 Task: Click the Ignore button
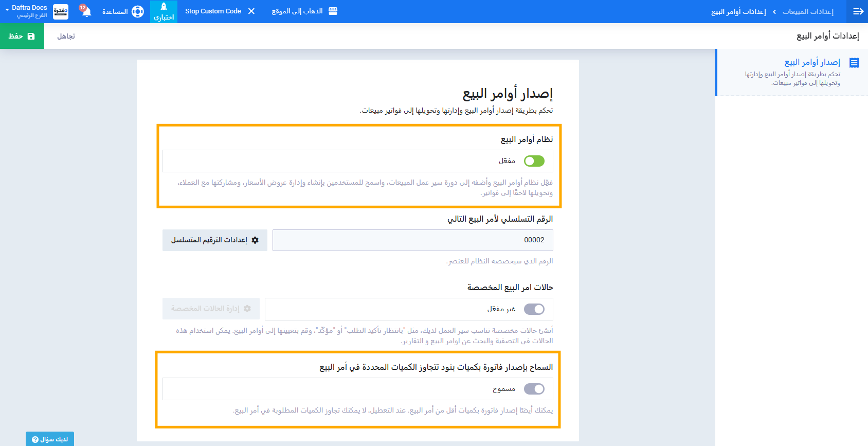click(66, 36)
